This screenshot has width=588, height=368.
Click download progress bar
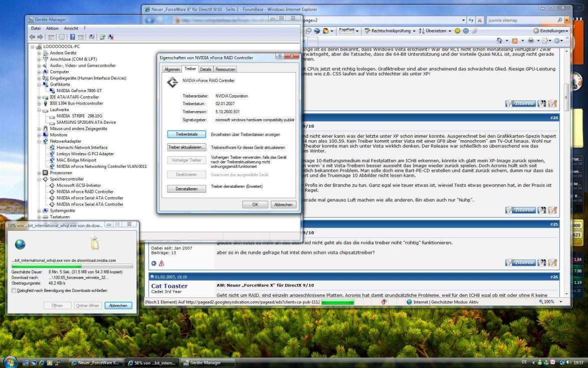click(72, 266)
